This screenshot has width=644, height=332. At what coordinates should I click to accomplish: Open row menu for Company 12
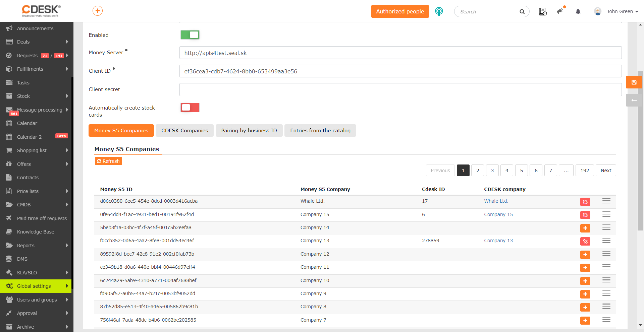pyautogui.click(x=606, y=254)
